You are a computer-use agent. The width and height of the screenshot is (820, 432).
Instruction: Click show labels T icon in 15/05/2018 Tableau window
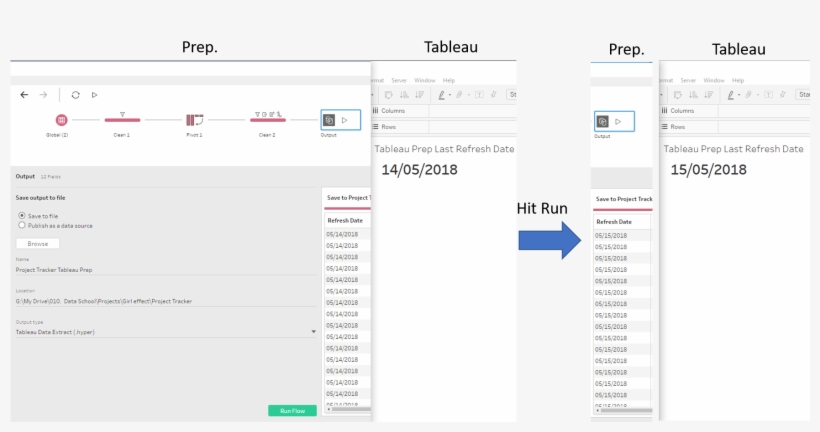coord(768,95)
